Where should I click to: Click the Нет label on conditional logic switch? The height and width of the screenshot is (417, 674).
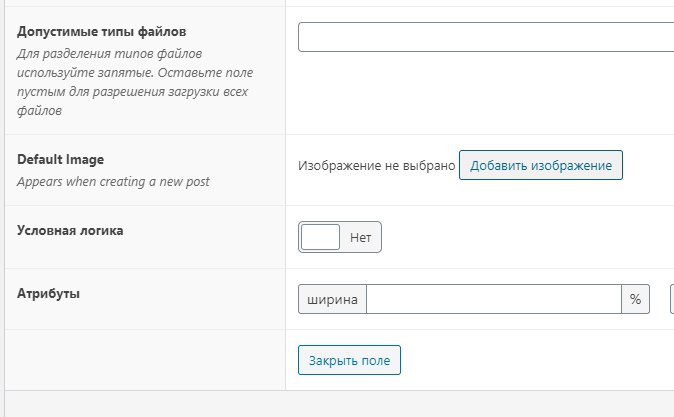pos(360,237)
